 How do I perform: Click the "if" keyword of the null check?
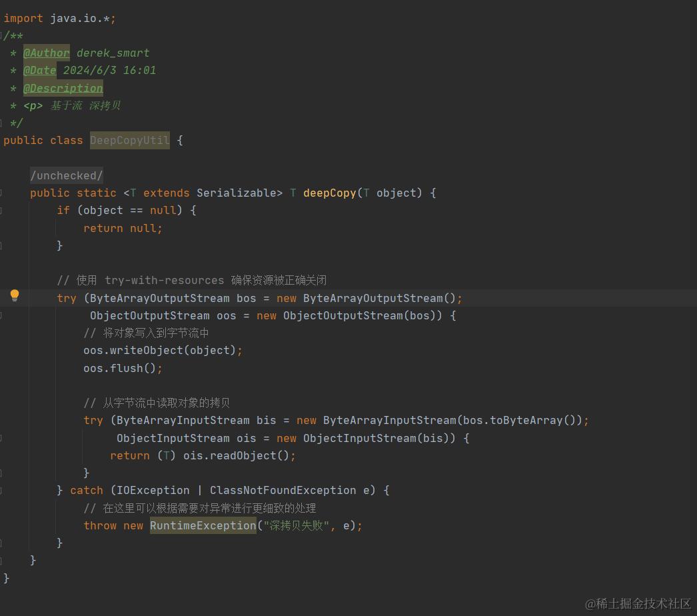(63, 211)
